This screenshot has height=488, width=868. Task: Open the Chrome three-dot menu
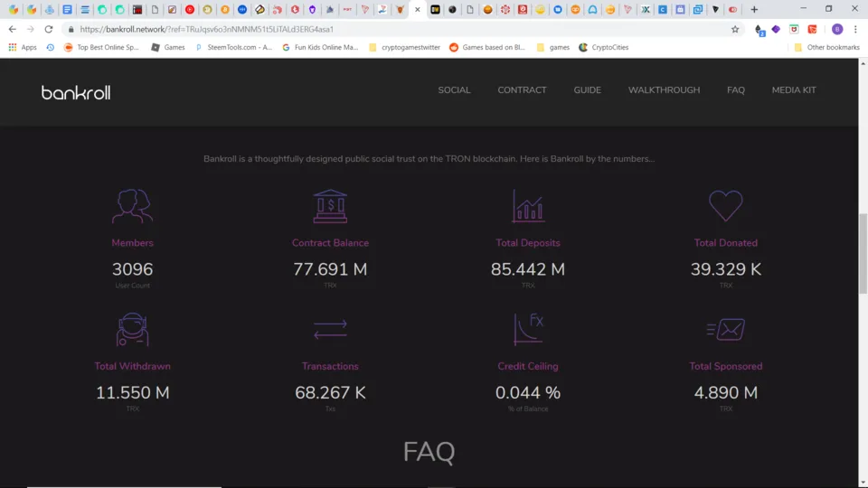click(855, 29)
